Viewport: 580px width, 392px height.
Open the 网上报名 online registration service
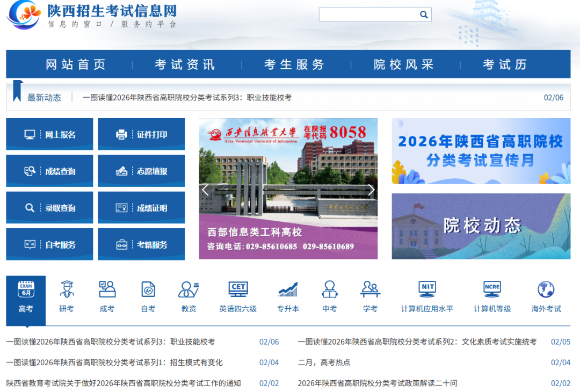click(x=49, y=134)
